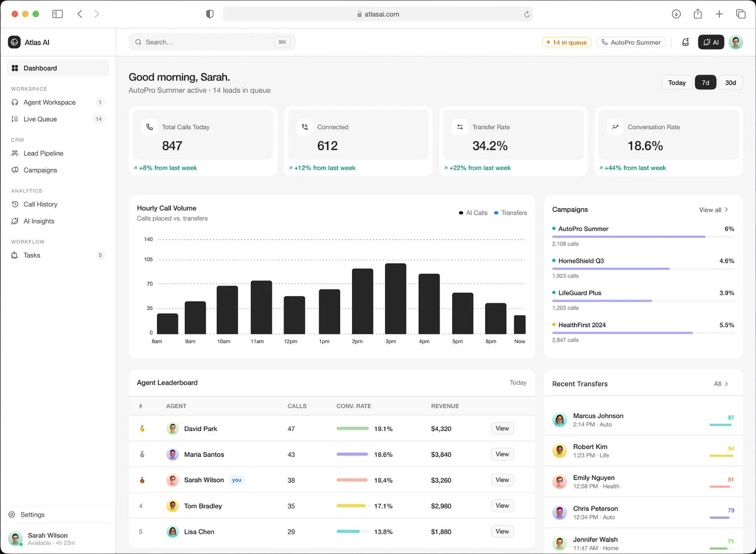Click the search magnifier icon

[138, 42]
